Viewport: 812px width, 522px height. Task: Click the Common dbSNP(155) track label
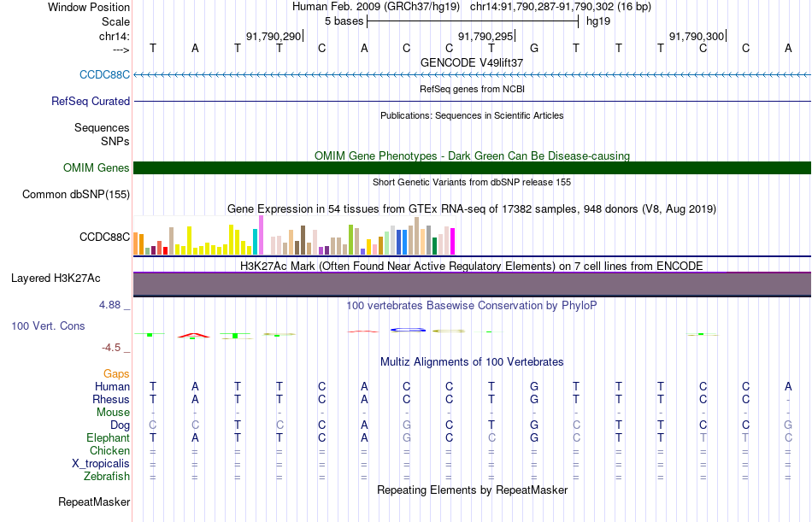(x=76, y=194)
